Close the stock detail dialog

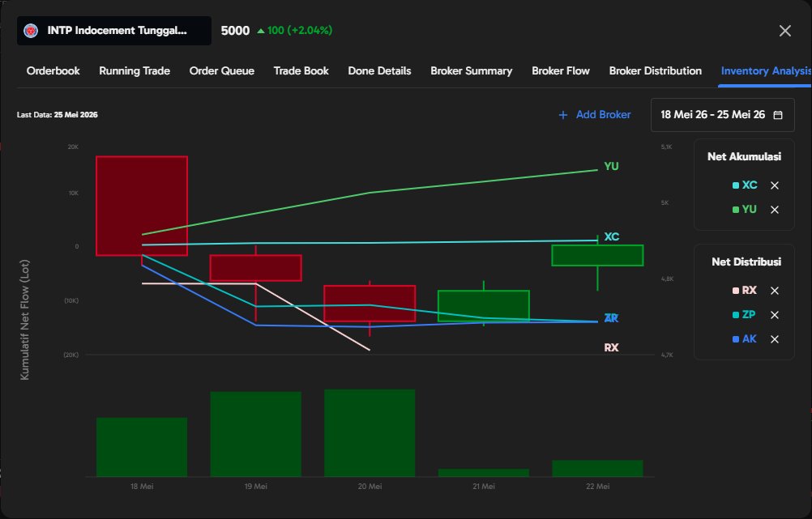click(785, 31)
